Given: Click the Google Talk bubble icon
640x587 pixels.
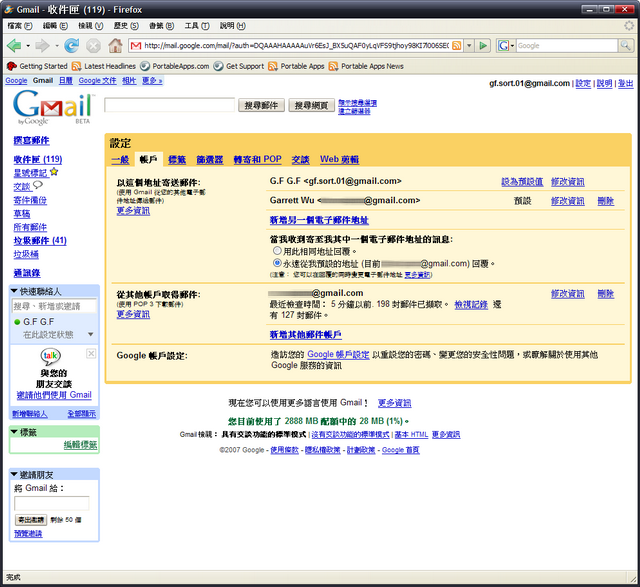Looking at the screenshot, I should point(51,356).
